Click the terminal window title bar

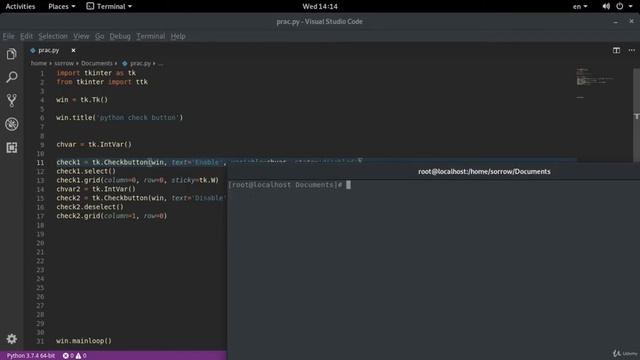[433, 171]
